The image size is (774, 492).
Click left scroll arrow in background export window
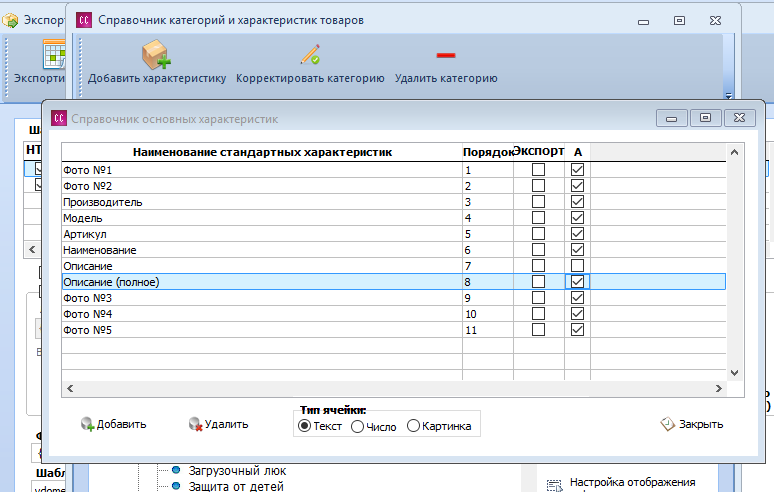click(x=33, y=249)
